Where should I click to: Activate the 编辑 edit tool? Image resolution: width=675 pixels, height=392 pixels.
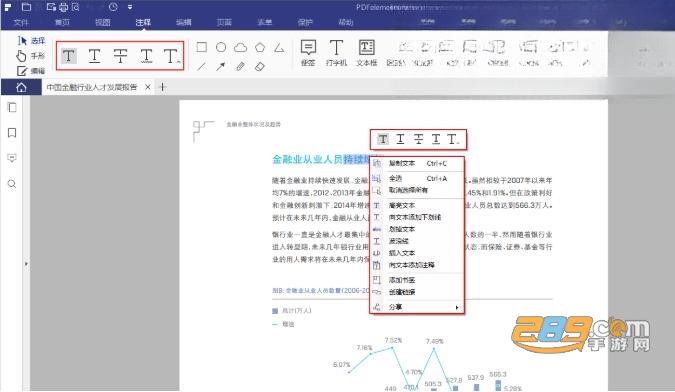[31, 71]
